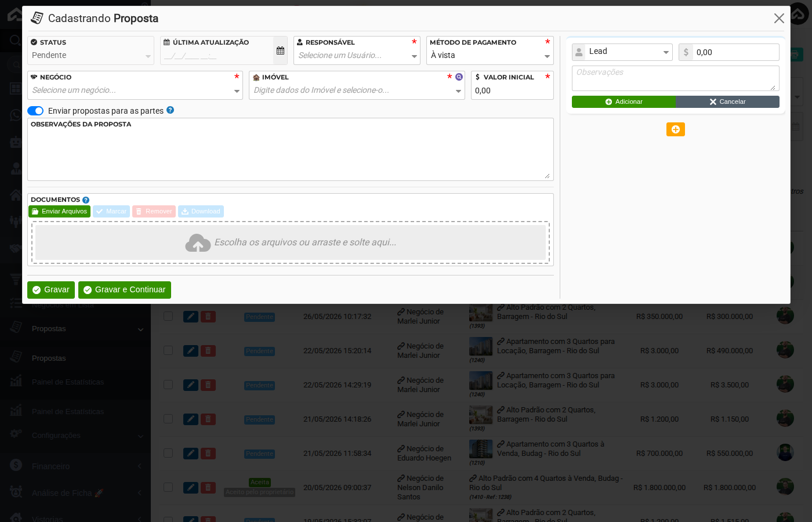This screenshot has height=522, width=812.
Task: Check the row dated 26/05/2026 10:17:32
Action: (x=168, y=316)
